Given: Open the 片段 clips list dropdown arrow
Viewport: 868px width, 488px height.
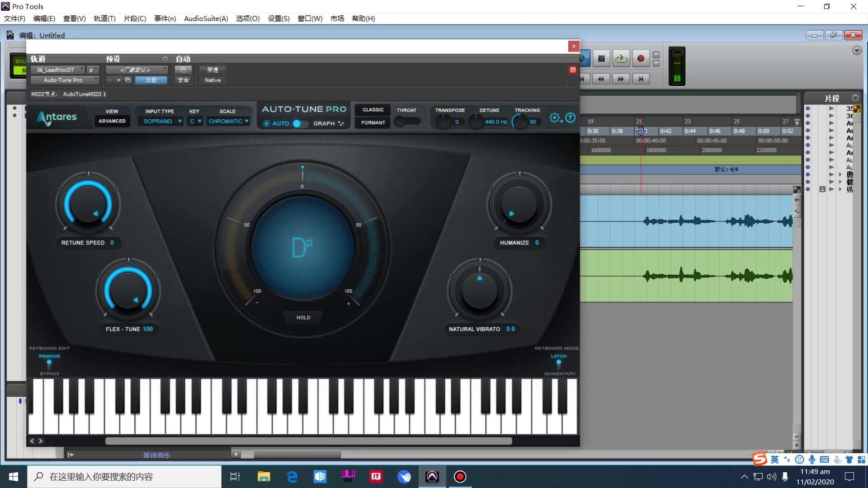Looking at the screenshot, I should coord(855,98).
